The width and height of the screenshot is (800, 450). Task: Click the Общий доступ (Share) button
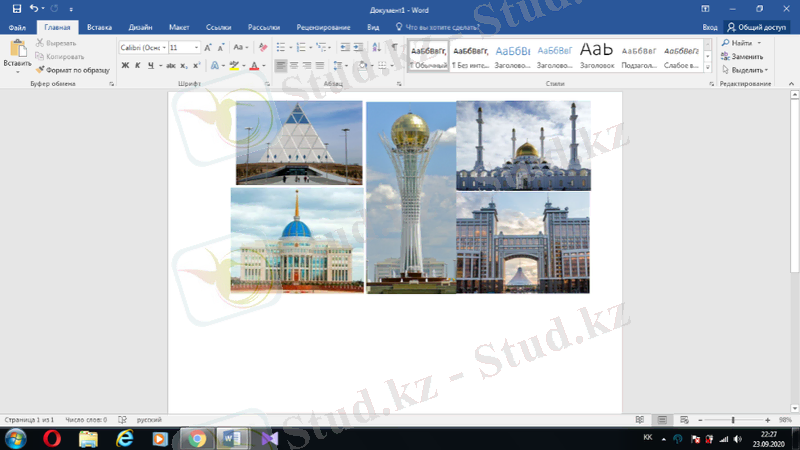coord(756,27)
